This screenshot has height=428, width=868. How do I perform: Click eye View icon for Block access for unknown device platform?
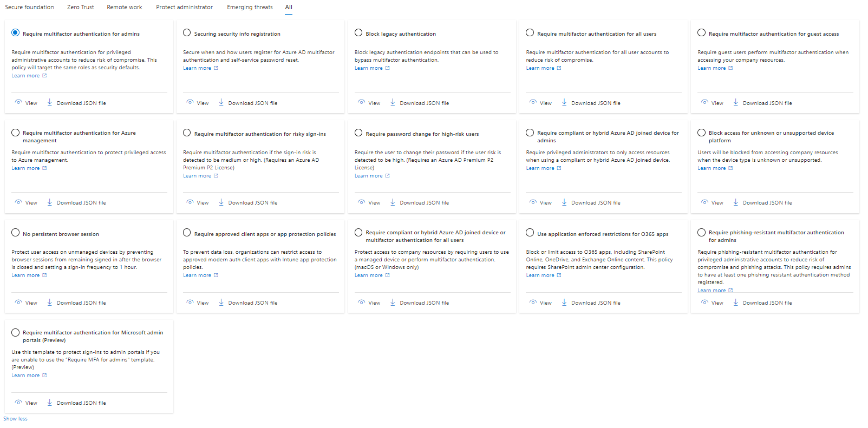click(x=704, y=202)
